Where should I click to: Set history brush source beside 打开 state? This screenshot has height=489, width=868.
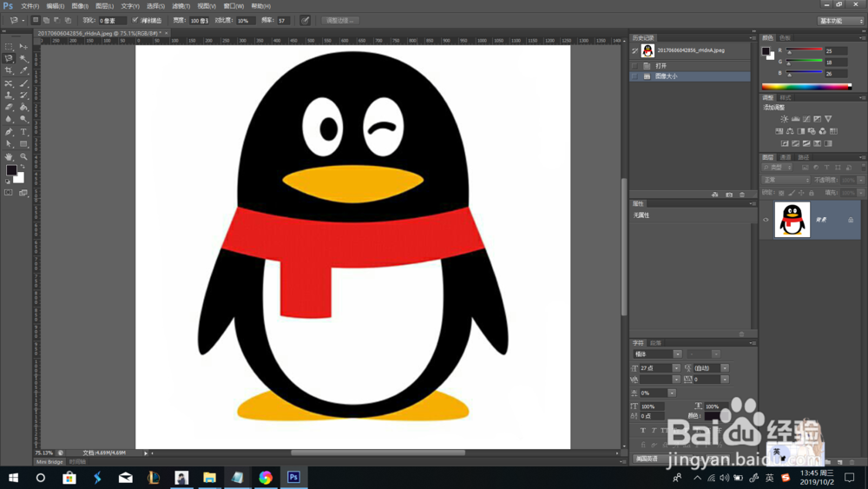coord(635,66)
